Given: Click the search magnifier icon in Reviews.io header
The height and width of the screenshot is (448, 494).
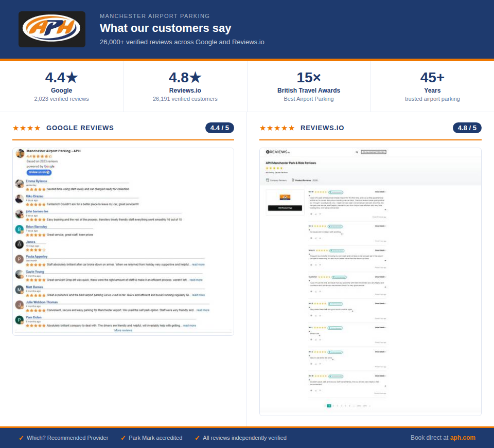Looking at the screenshot, I should (357, 152).
